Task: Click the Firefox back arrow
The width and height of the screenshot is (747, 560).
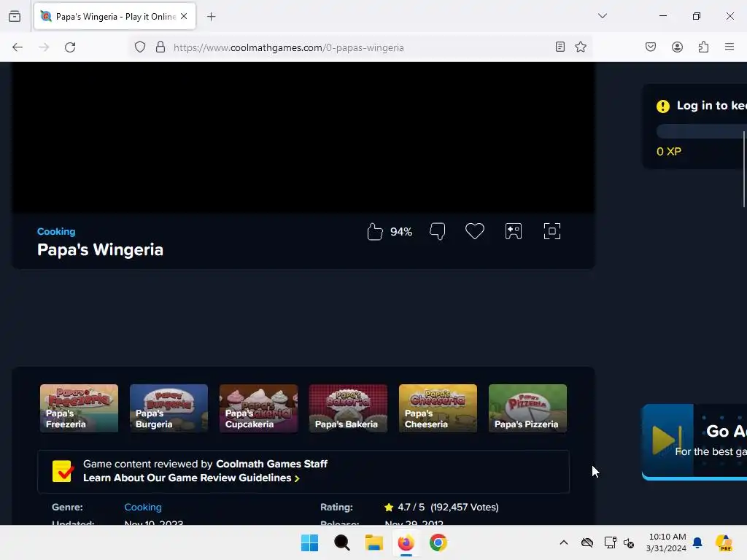Action: pyautogui.click(x=18, y=47)
